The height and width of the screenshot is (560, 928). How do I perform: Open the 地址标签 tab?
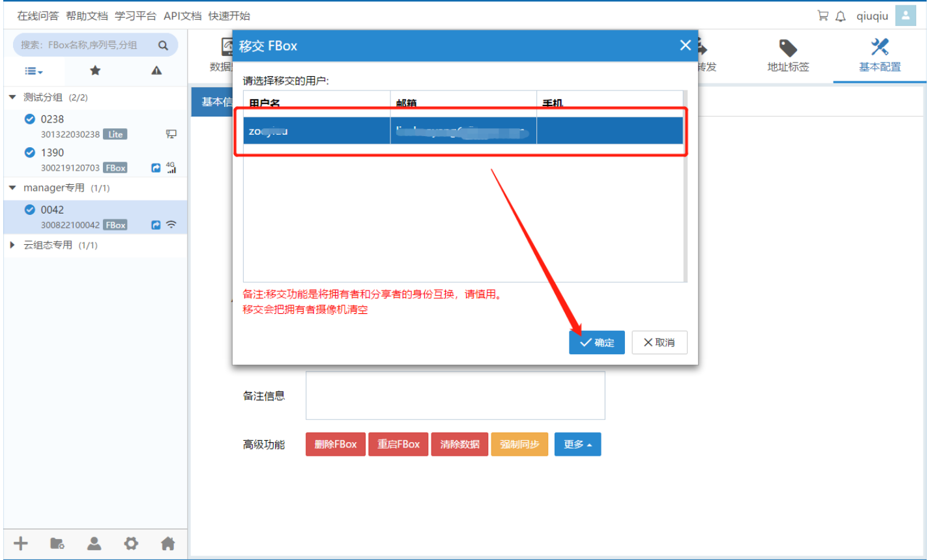pos(788,55)
